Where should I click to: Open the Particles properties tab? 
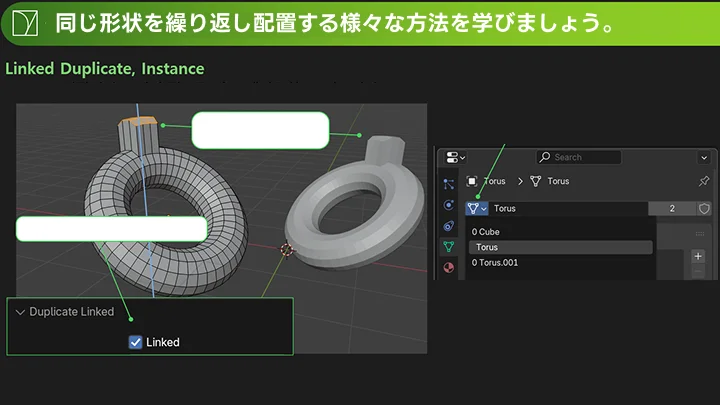click(448, 184)
